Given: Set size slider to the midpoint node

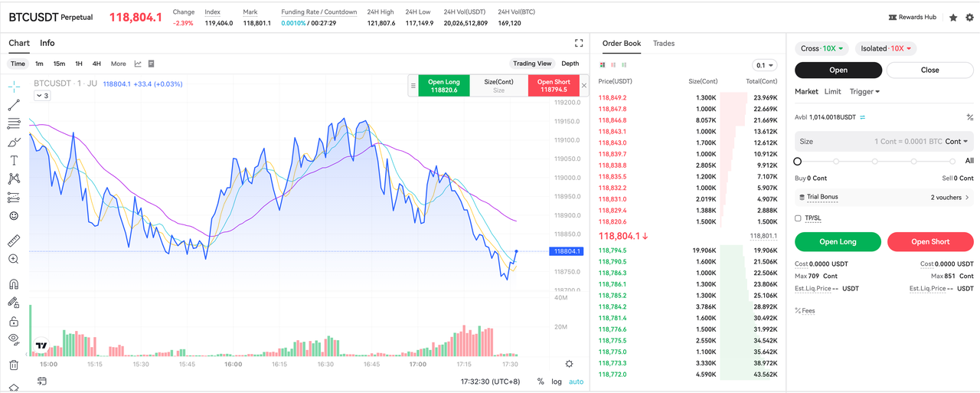Looking at the screenshot, I should point(874,162).
